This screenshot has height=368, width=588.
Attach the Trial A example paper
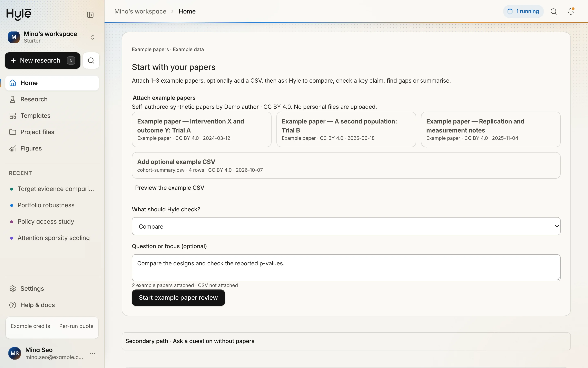coord(202,129)
